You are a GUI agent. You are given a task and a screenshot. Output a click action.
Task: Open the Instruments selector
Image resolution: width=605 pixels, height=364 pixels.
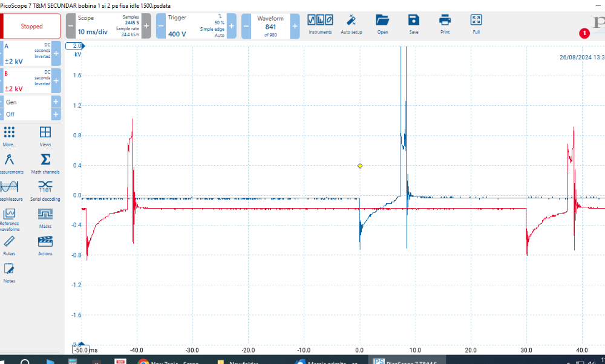(320, 24)
